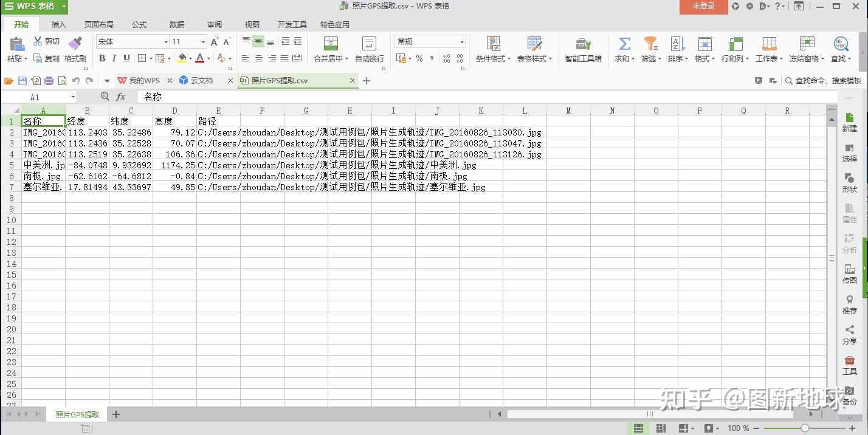Click the Sort (排序) icon
868x435 pixels.
pos(677,44)
